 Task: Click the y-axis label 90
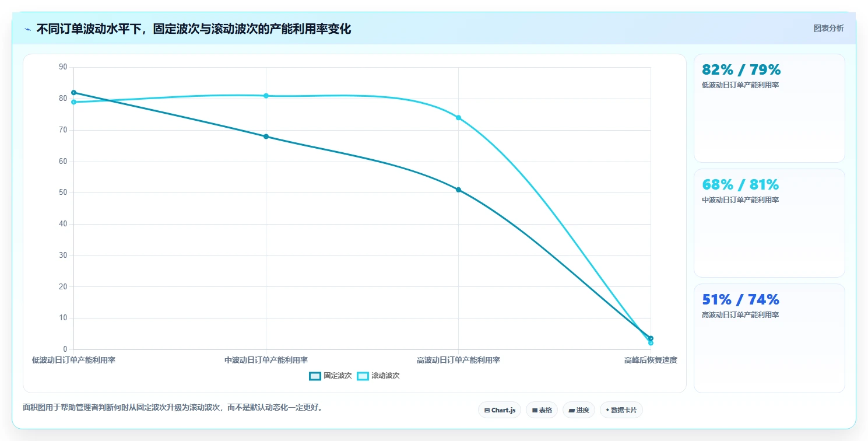[x=63, y=67]
